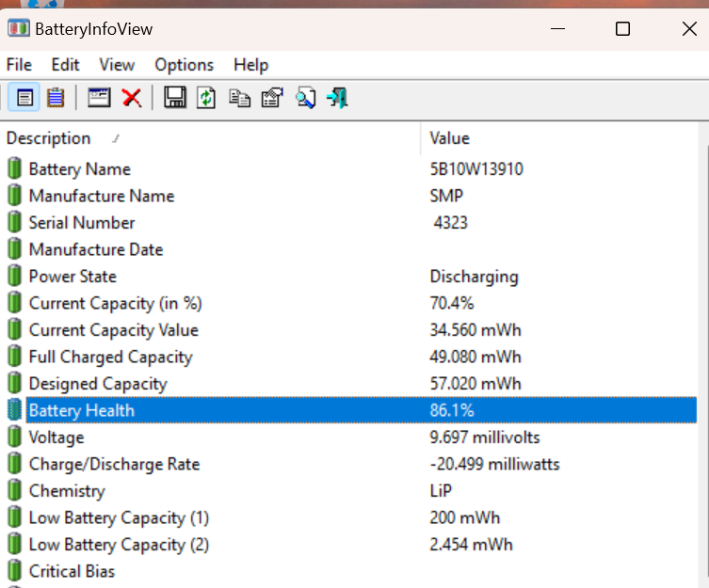
Task: Minimize the BatteryInfoView window
Action: (557, 29)
